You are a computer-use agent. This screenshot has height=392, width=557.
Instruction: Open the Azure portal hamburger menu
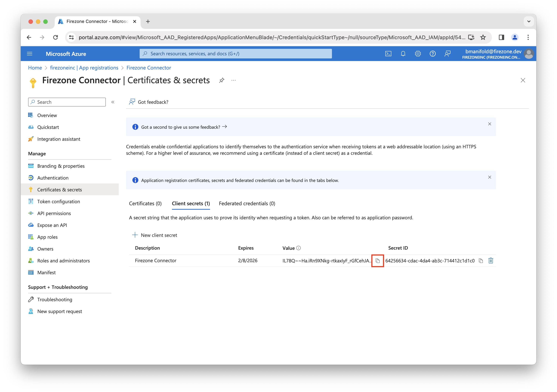[x=30, y=54]
